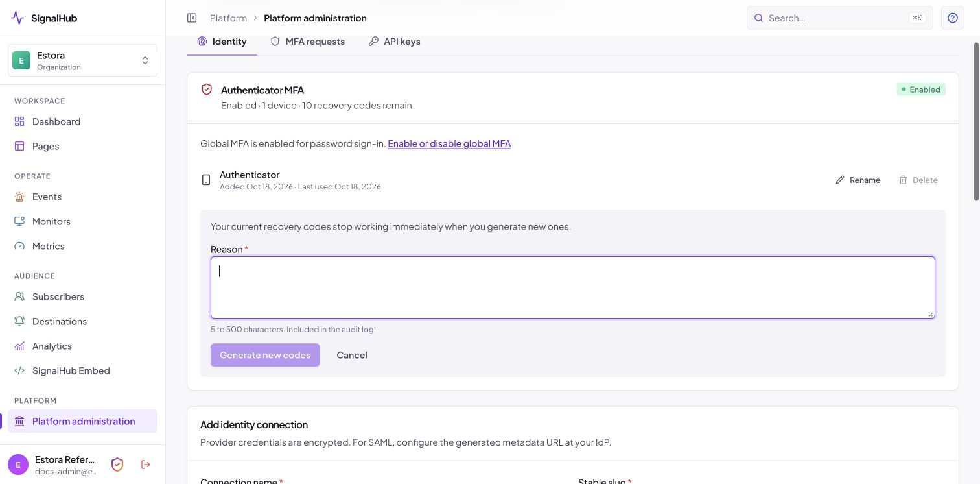Open the Metrics page

(x=82, y=246)
